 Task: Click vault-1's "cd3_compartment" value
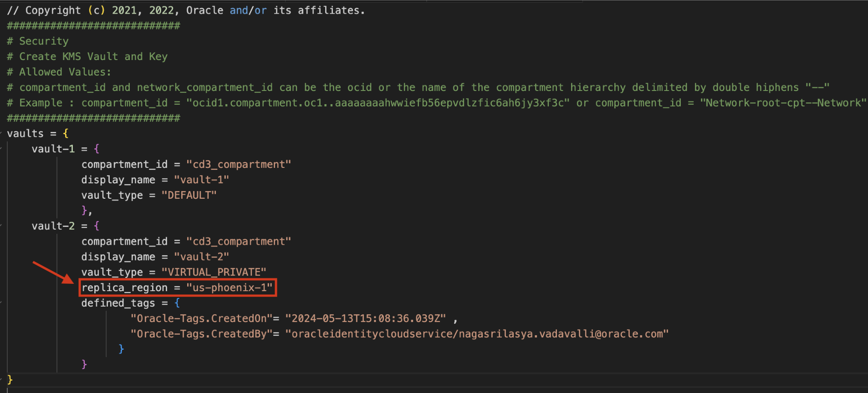click(x=238, y=165)
